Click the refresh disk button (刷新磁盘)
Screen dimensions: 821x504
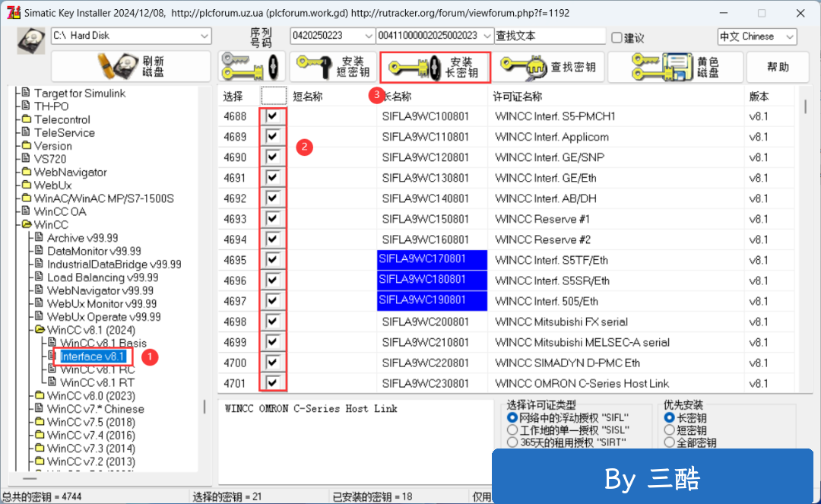click(x=131, y=66)
